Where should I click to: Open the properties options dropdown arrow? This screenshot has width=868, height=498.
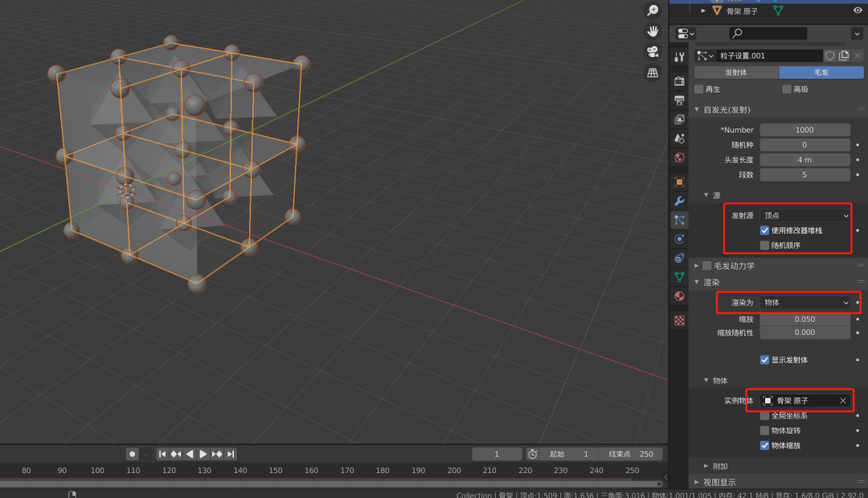click(x=857, y=33)
